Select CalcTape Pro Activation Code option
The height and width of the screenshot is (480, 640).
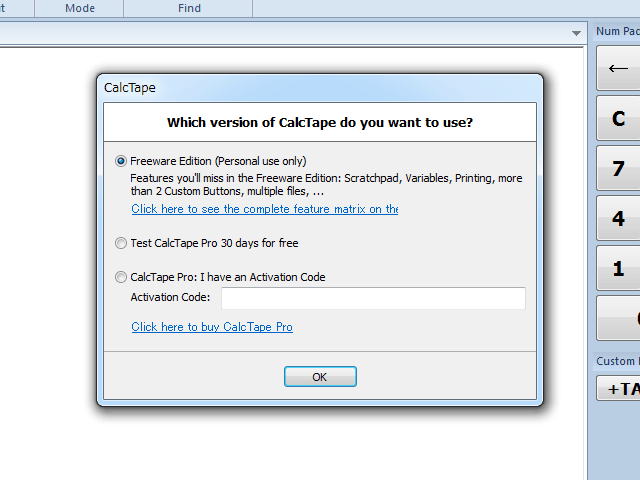point(121,277)
